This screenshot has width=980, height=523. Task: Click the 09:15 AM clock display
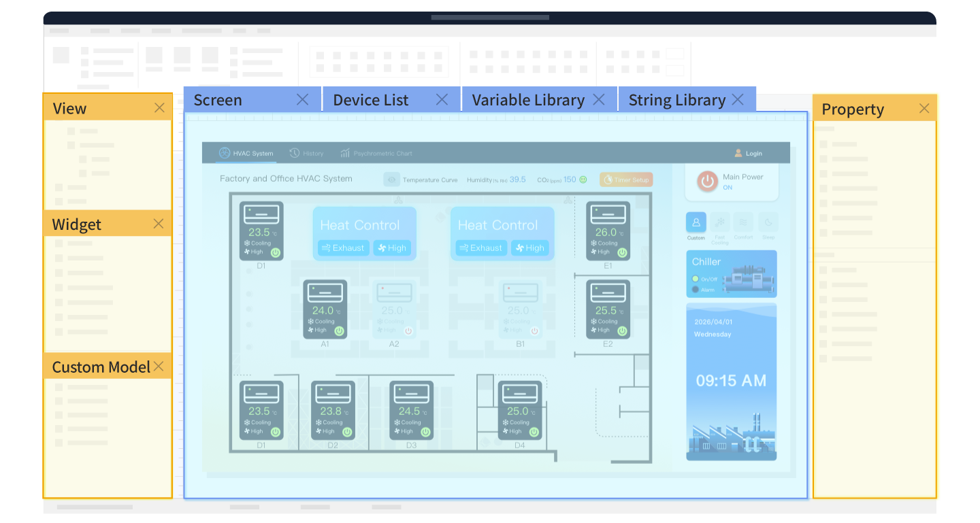[731, 381]
